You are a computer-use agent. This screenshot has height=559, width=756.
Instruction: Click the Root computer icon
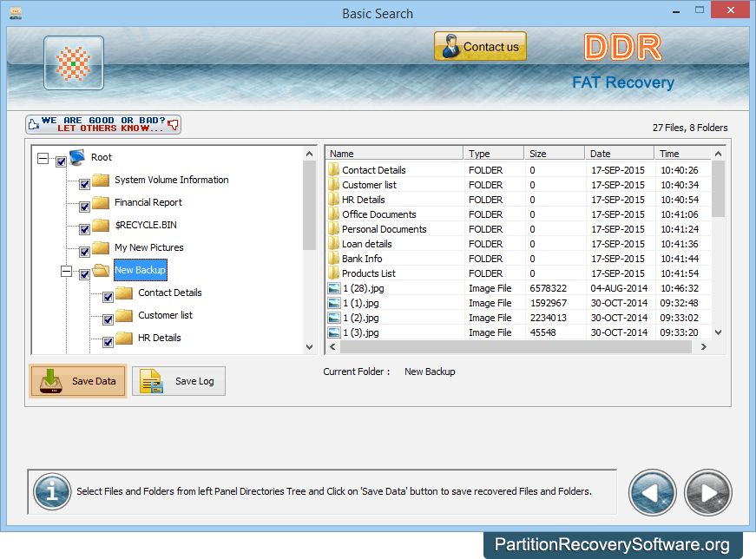pos(77,157)
